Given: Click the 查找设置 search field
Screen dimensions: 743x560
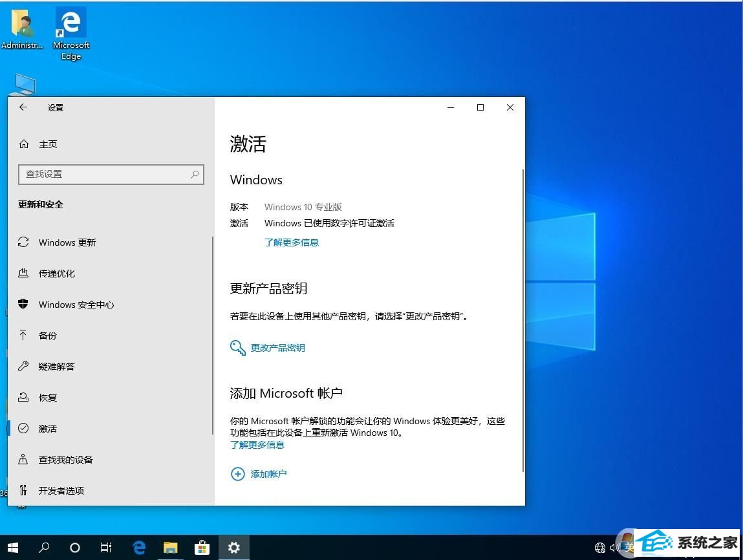Looking at the screenshot, I should pyautogui.click(x=111, y=175).
